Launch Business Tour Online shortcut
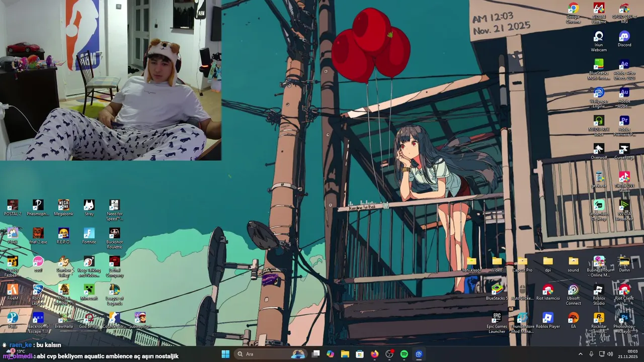Image resolution: width=644 pixels, height=362 pixels. pos(599,266)
